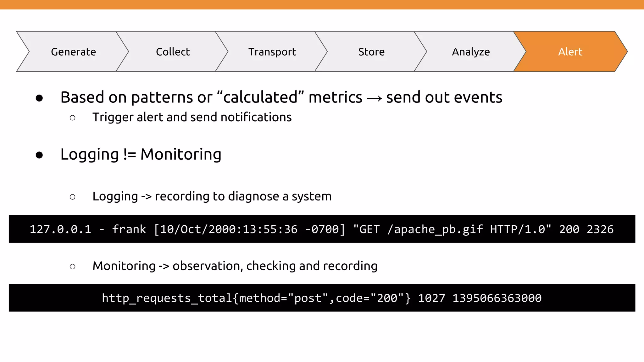The width and height of the screenshot is (644, 362).
Task: Click the text "Trigger alert and send notifications"
Action: pyautogui.click(x=192, y=117)
